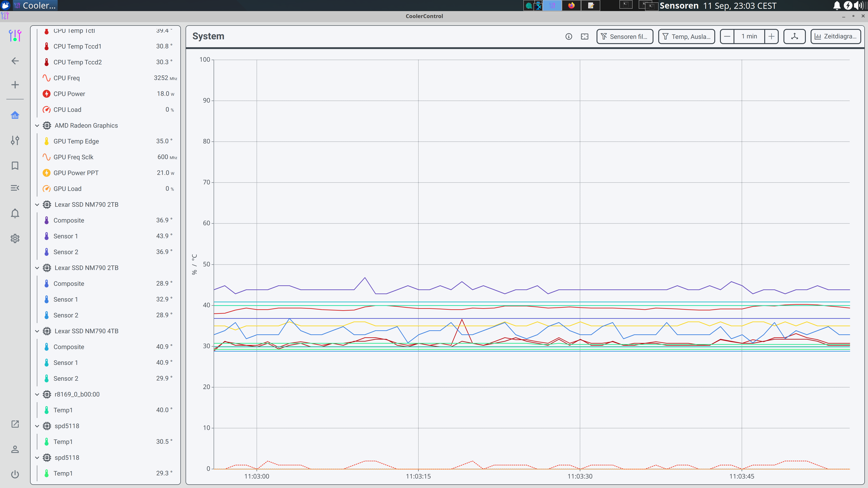868x488 pixels.
Task: Click the back arrow in the sidebar
Action: tap(15, 61)
